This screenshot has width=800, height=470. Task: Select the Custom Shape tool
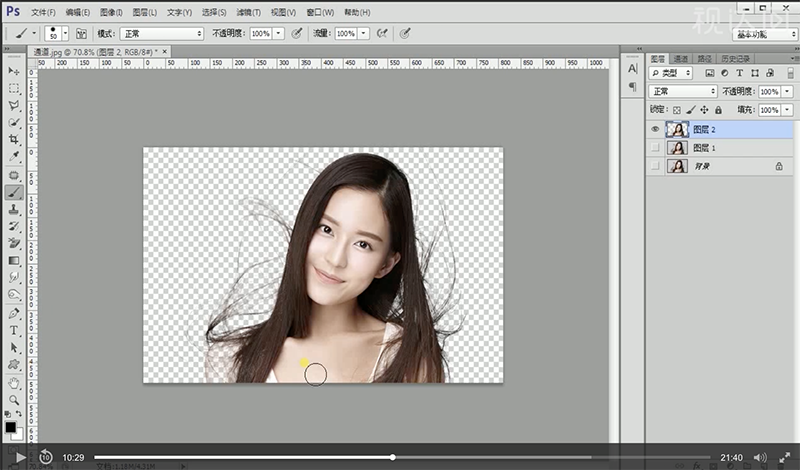pos(14,364)
